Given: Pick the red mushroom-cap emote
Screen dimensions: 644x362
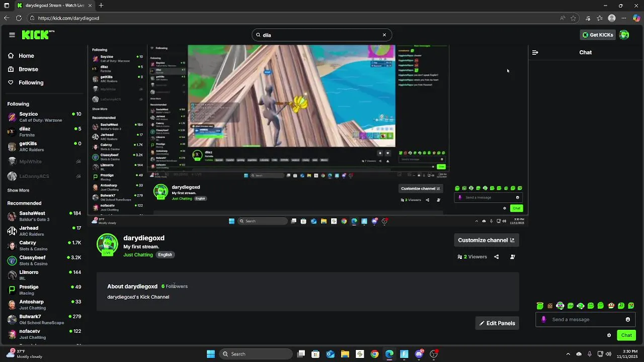Looking at the screenshot, I should coord(611,306).
